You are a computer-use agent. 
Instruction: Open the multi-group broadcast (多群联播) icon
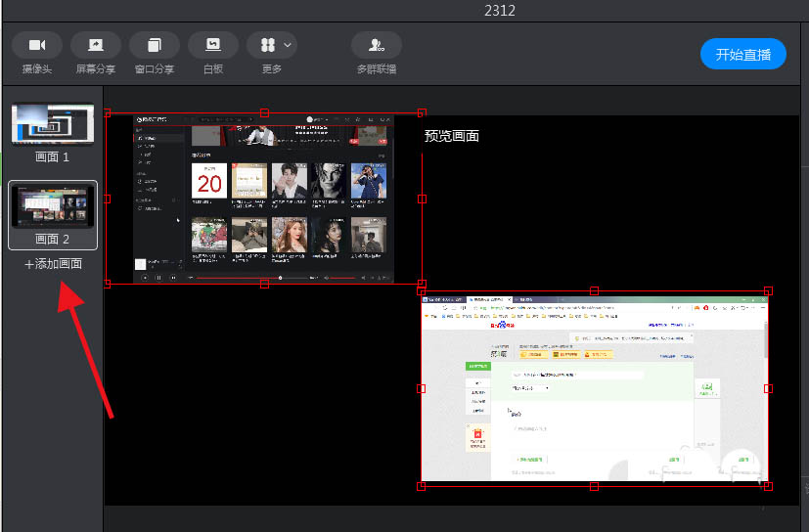(x=376, y=45)
